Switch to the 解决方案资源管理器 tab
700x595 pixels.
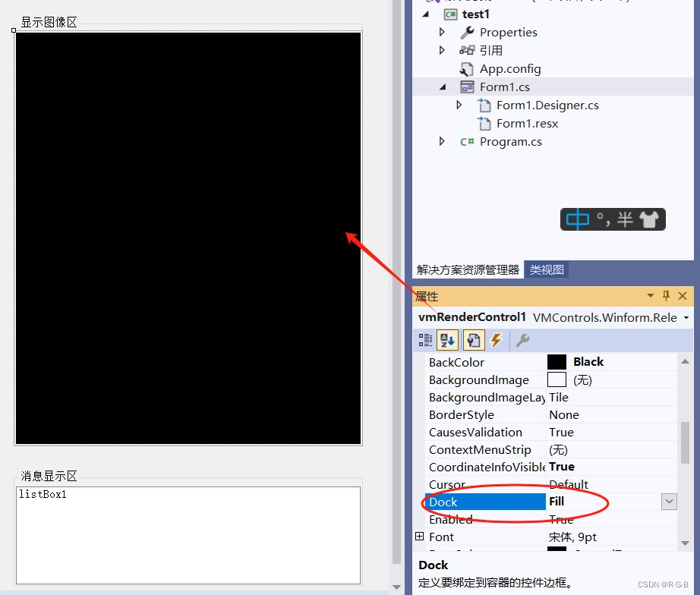[x=468, y=270]
